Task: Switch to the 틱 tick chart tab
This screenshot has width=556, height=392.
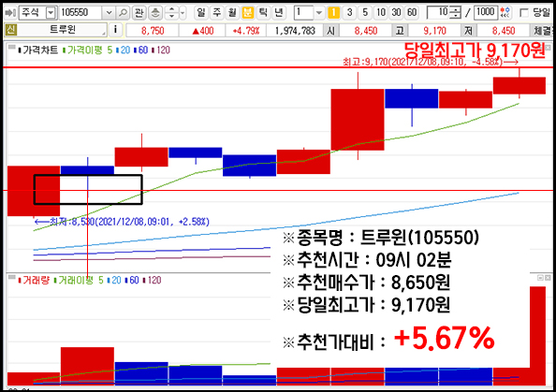Action: pyautogui.click(x=263, y=13)
